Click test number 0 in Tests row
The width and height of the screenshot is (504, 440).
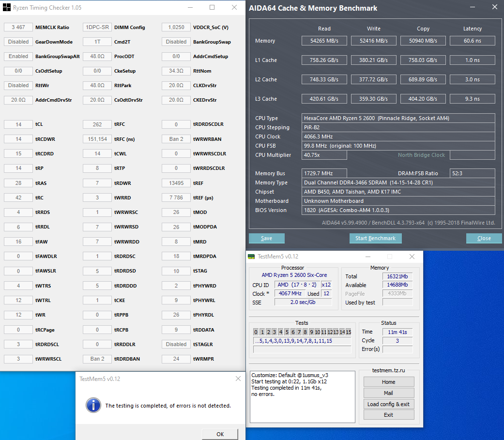pos(256,332)
